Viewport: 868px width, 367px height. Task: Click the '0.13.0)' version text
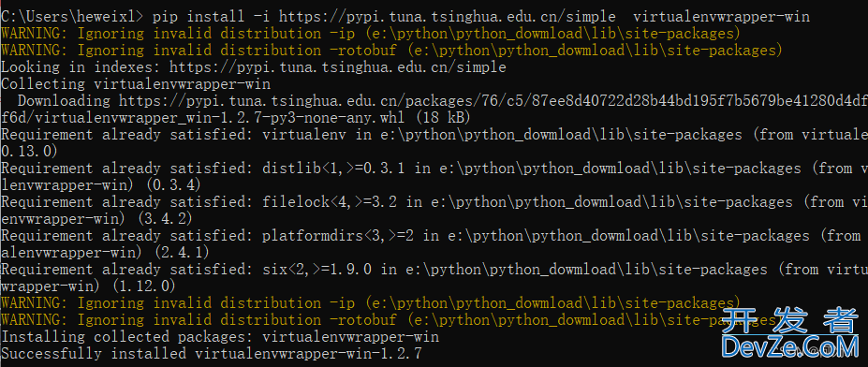(29, 152)
